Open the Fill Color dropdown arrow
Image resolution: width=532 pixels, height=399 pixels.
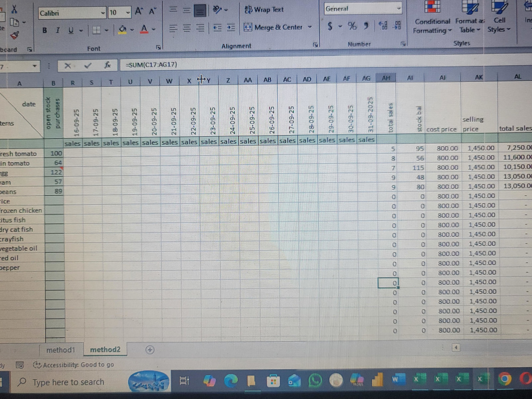pyautogui.click(x=132, y=30)
